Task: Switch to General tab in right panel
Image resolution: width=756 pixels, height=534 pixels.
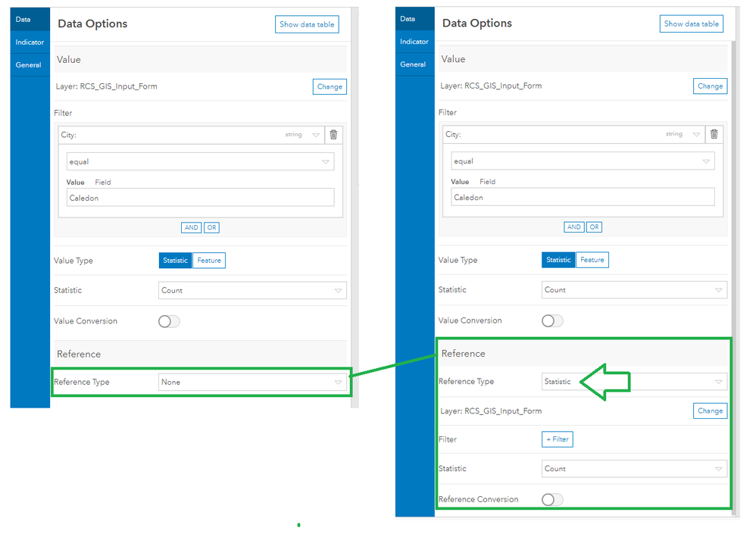Action: [414, 64]
